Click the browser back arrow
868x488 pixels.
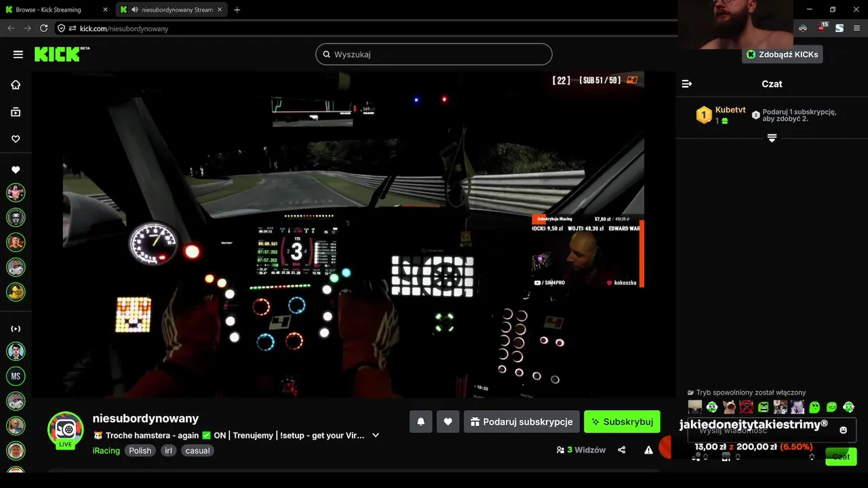coord(11,28)
